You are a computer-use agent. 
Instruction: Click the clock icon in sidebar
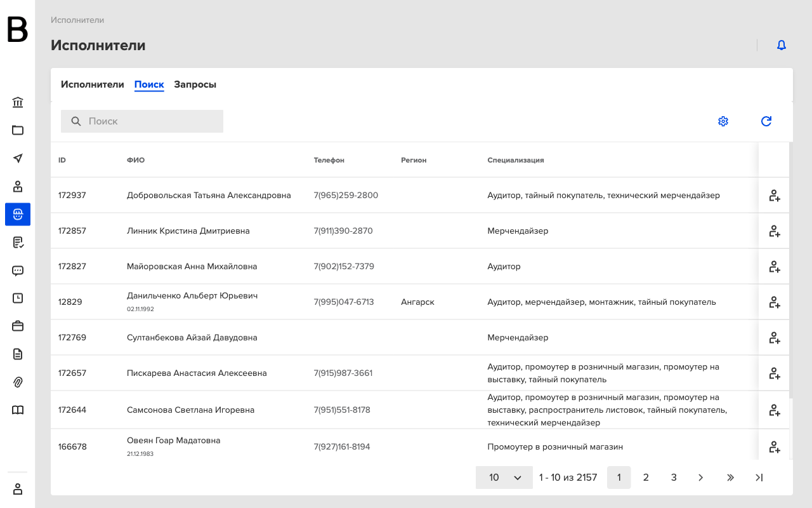[x=18, y=298]
